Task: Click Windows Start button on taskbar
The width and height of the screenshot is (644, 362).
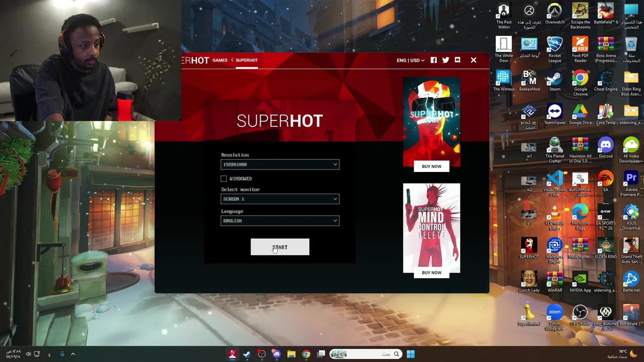Action: pyautogui.click(x=411, y=354)
